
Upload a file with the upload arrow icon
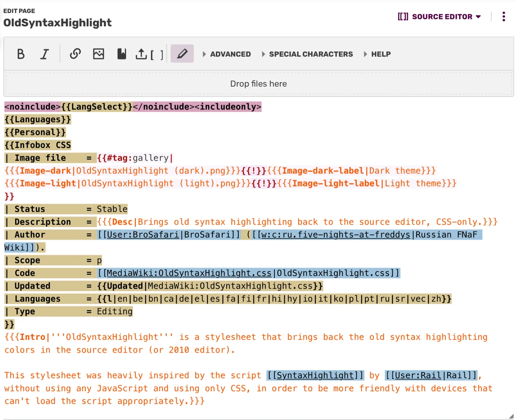tap(142, 54)
